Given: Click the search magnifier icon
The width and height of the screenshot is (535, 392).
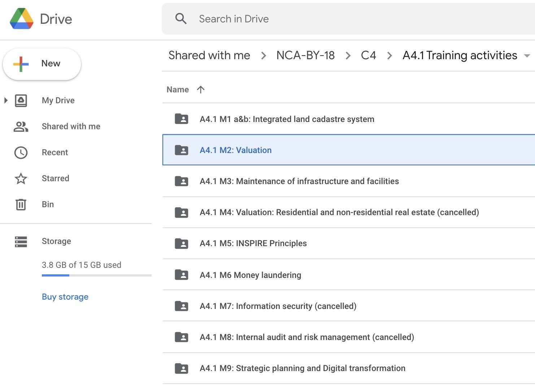Looking at the screenshot, I should point(181,19).
